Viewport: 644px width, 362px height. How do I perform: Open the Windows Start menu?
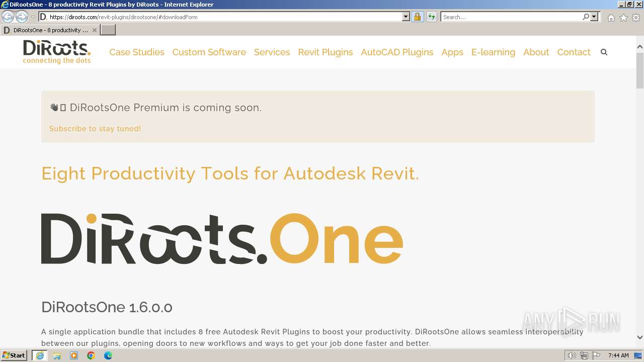[x=14, y=355]
